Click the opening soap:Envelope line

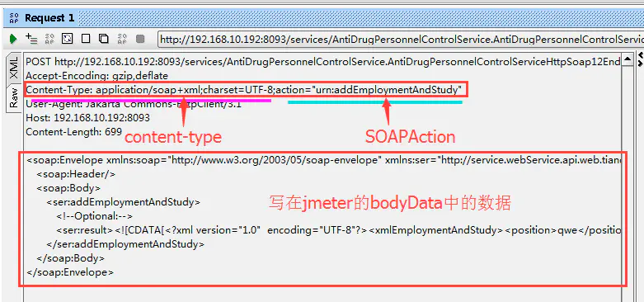tap(324, 160)
